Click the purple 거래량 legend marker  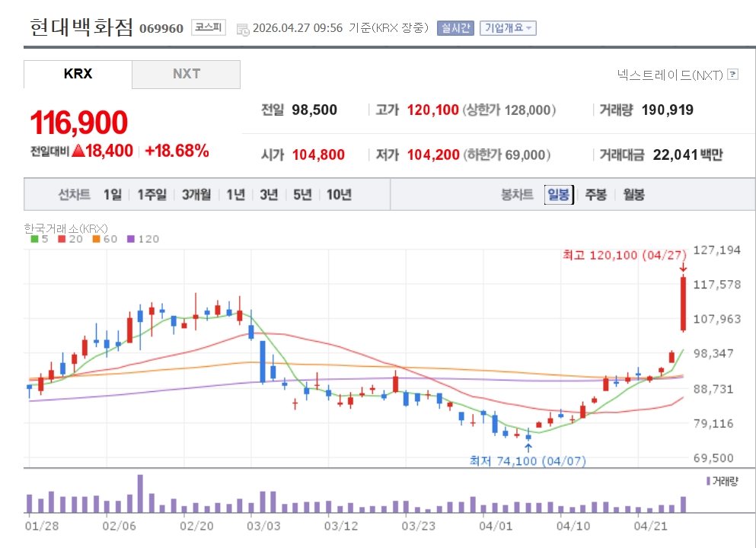708,481
